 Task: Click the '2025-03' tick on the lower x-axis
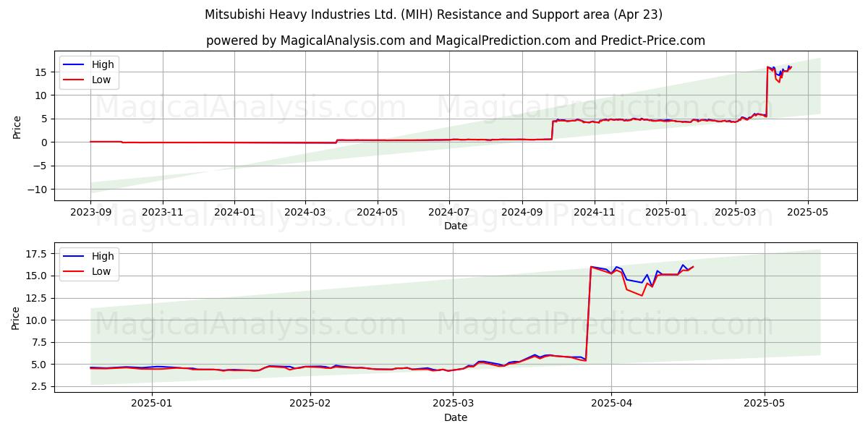pyautogui.click(x=453, y=404)
